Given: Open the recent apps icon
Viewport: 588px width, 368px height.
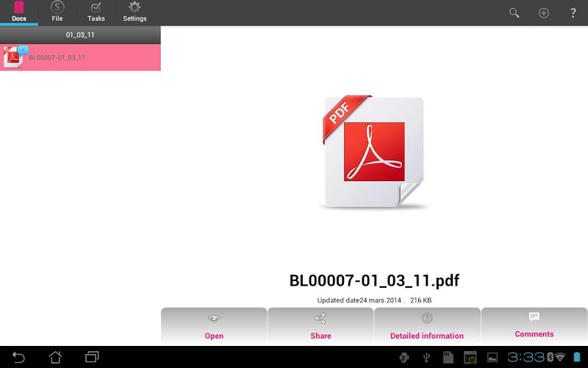Looking at the screenshot, I should [x=92, y=357].
